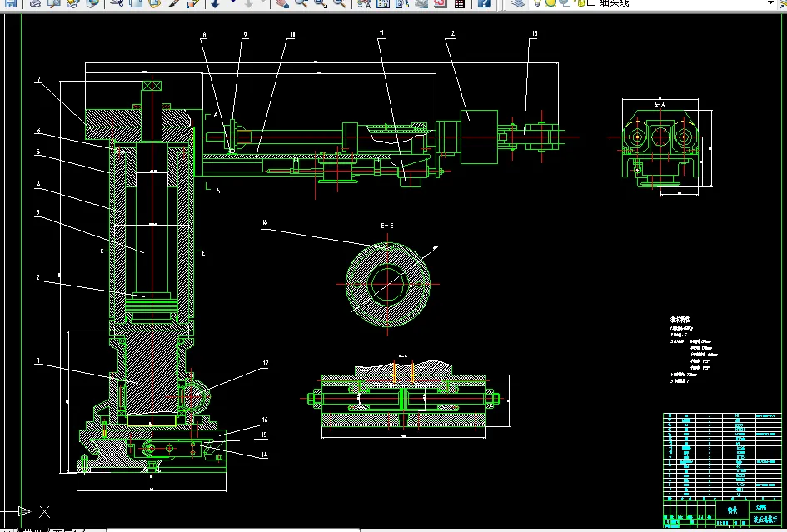Select part balloon number 7
The height and width of the screenshot is (532, 787).
click(38, 79)
